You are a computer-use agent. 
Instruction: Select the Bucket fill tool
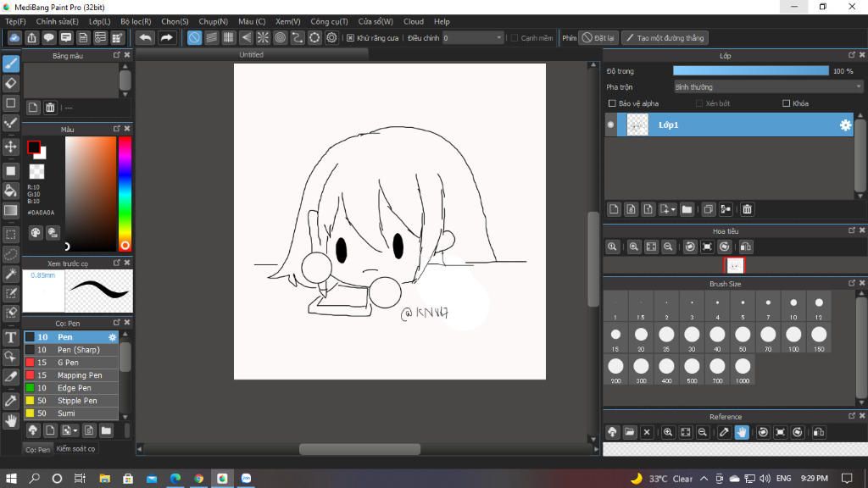[x=10, y=191]
